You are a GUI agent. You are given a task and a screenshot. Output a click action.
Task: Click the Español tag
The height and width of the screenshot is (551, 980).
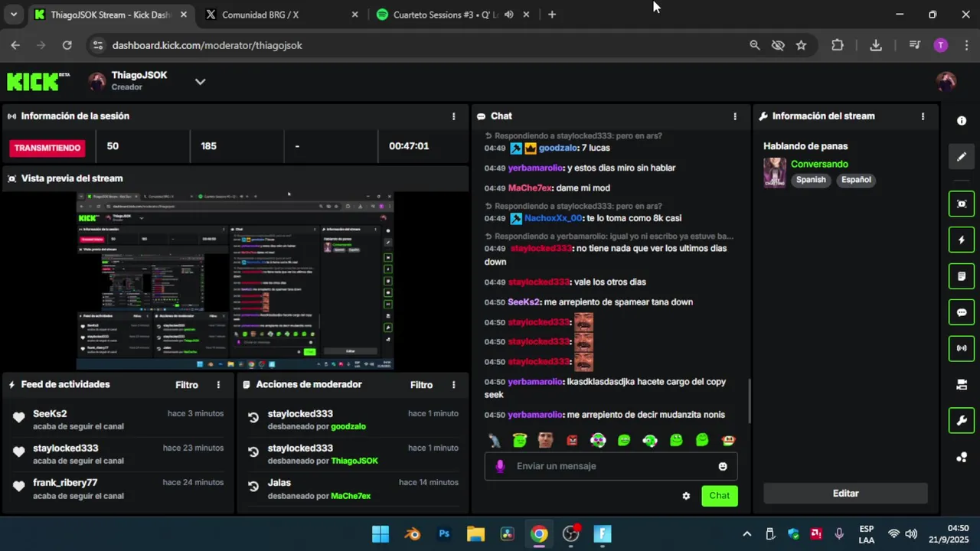click(856, 180)
